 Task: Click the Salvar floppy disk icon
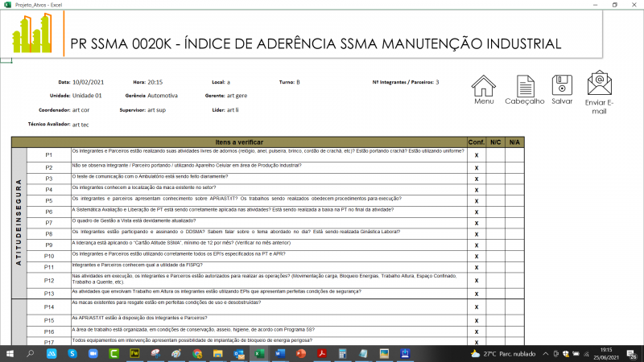(562, 86)
